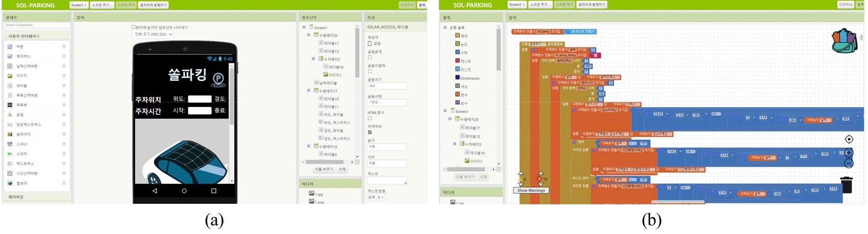Collapse the 수평배치17 node in component tree
The width and height of the screenshot is (868, 234).
[x=309, y=90]
